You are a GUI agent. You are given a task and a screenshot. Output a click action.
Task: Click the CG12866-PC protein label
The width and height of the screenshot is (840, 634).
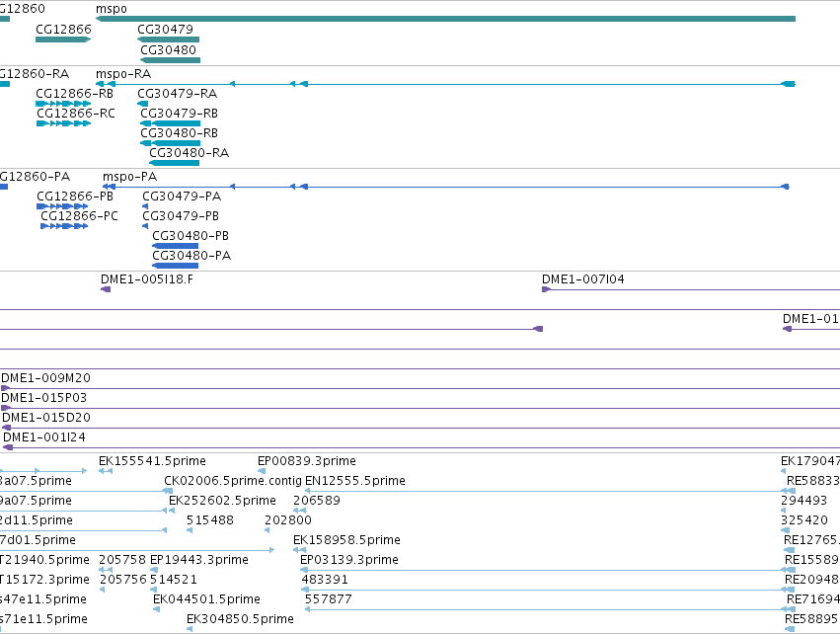(x=79, y=216)
